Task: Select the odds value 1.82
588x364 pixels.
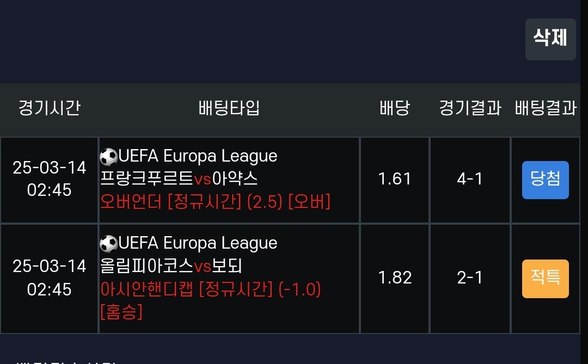Action: click(395, 279)
